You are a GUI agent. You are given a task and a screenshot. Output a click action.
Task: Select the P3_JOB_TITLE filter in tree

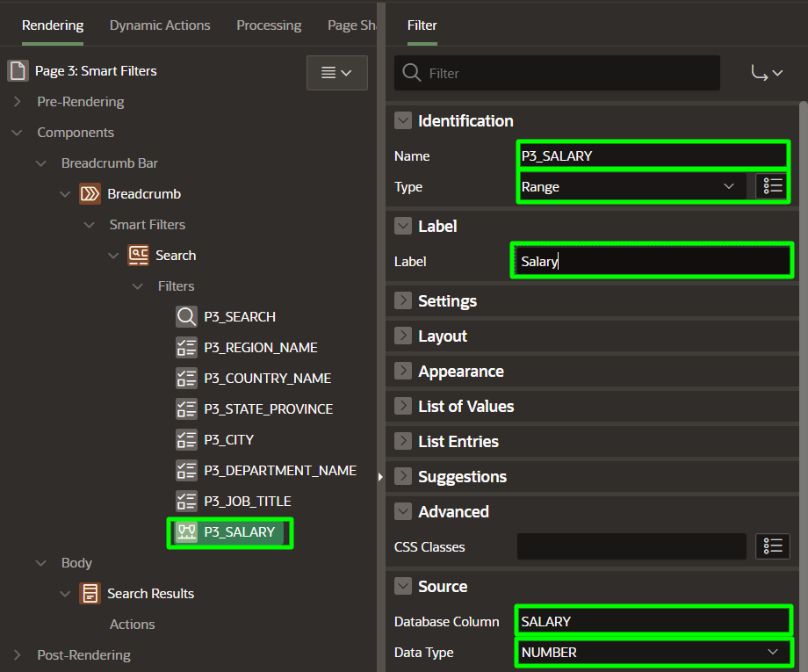point(247,501)
